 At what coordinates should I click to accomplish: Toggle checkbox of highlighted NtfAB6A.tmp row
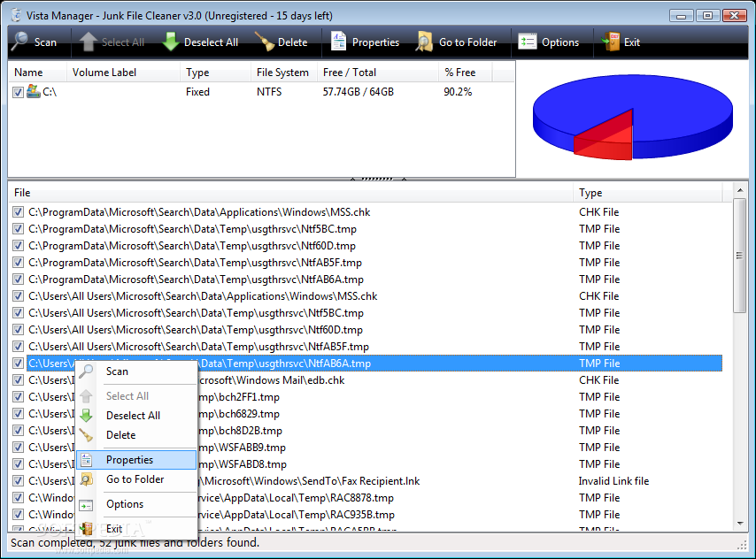tap(18, 364)
